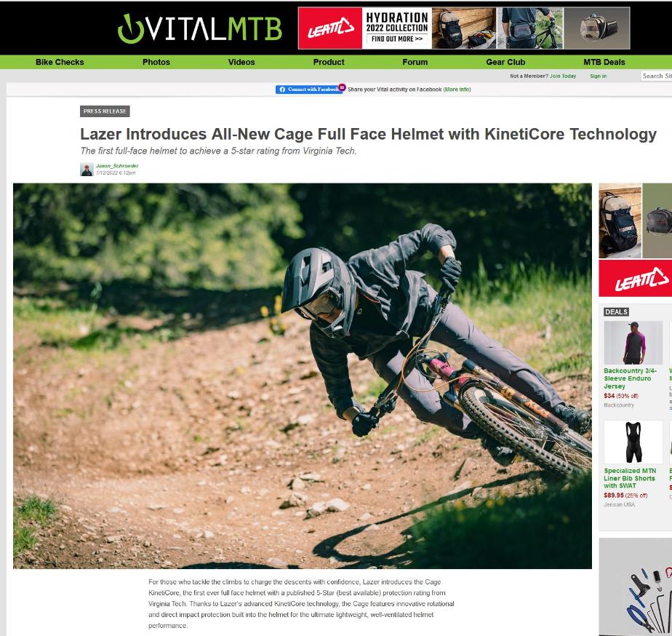This screenshot has width=672, height=636.
Task: Click the Sign in link
Action: (x=598, y=76)
